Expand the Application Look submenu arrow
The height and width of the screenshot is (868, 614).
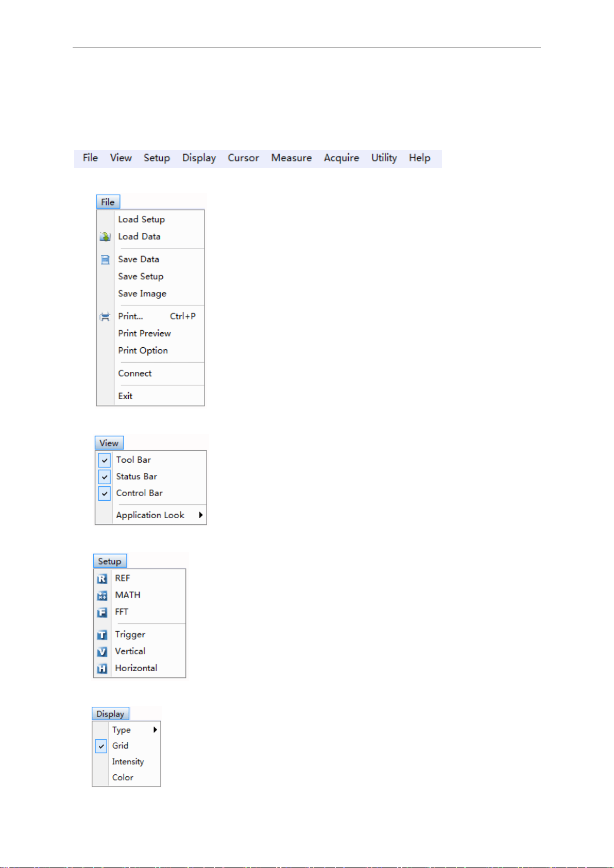click(x=201, y=515)
